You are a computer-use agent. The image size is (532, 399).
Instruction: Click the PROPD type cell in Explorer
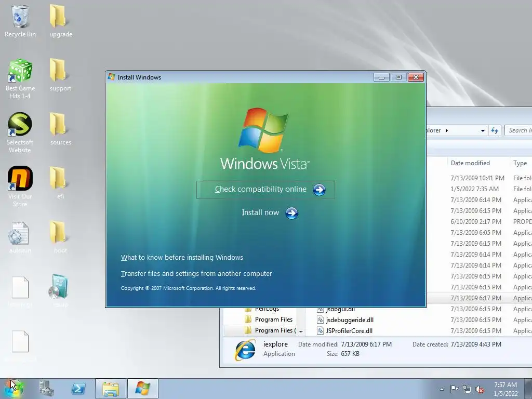click(x=523, y=221)
